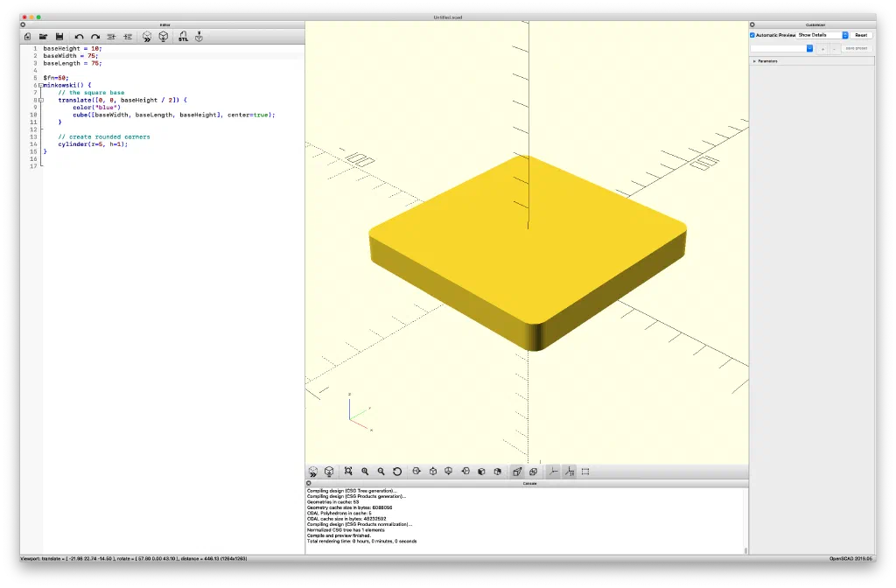Click Render icon in viewport toolbar
The image size is (896, 588).
329,472
